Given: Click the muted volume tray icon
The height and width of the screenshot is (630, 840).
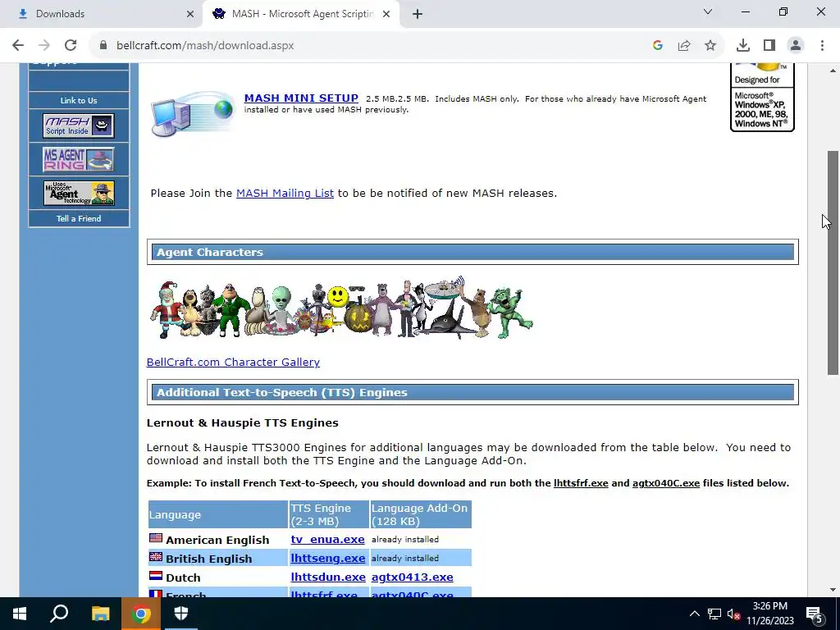Looking at the screenshot, I should [x=733, y=614].
